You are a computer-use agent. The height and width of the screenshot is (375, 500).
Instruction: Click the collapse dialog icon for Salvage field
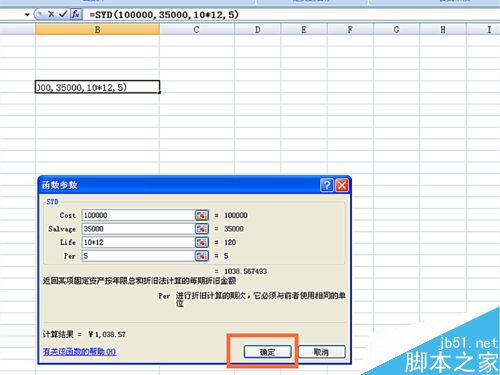tap(202, 229)
